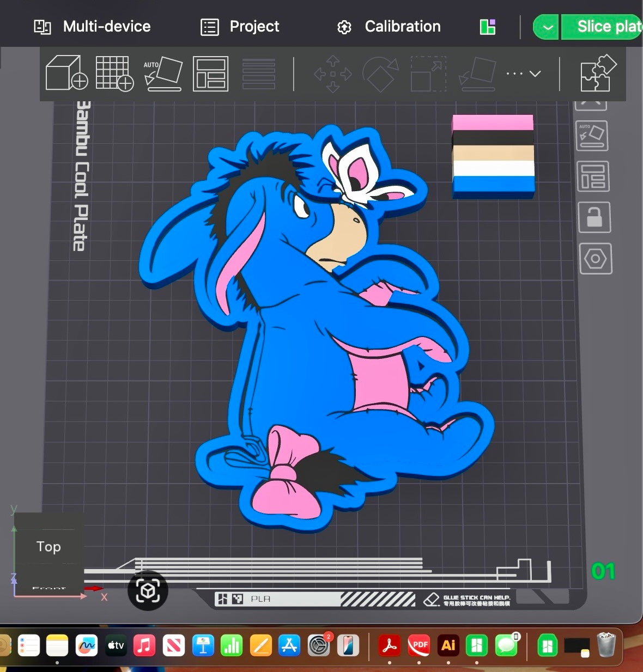
Task: Open Notes app in the Dock
Action: coord(57,646)
